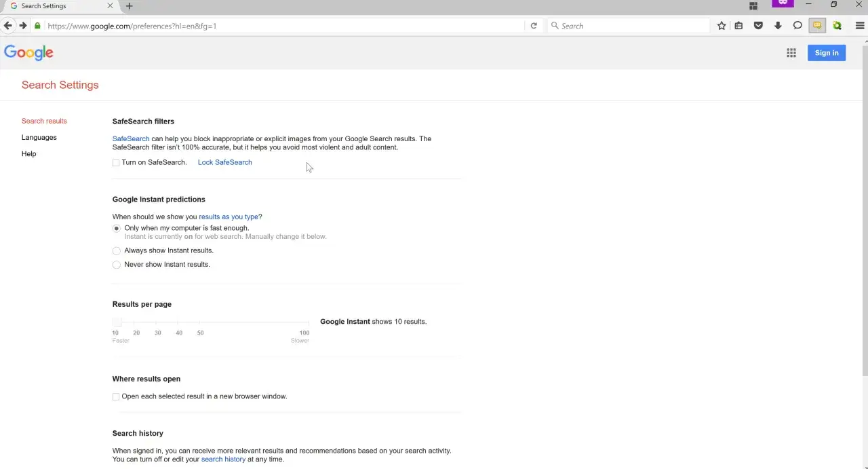Click the 20 mark on results slider
The height and width of the screenshot is (469, 868).
(136, 333)
